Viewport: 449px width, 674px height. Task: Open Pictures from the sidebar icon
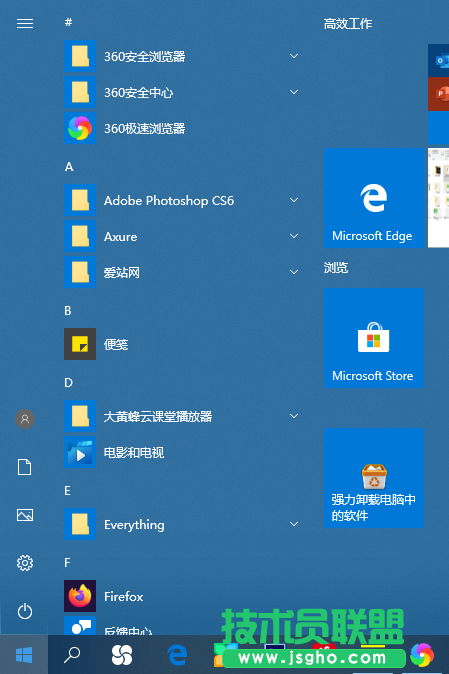coord(25,515)
